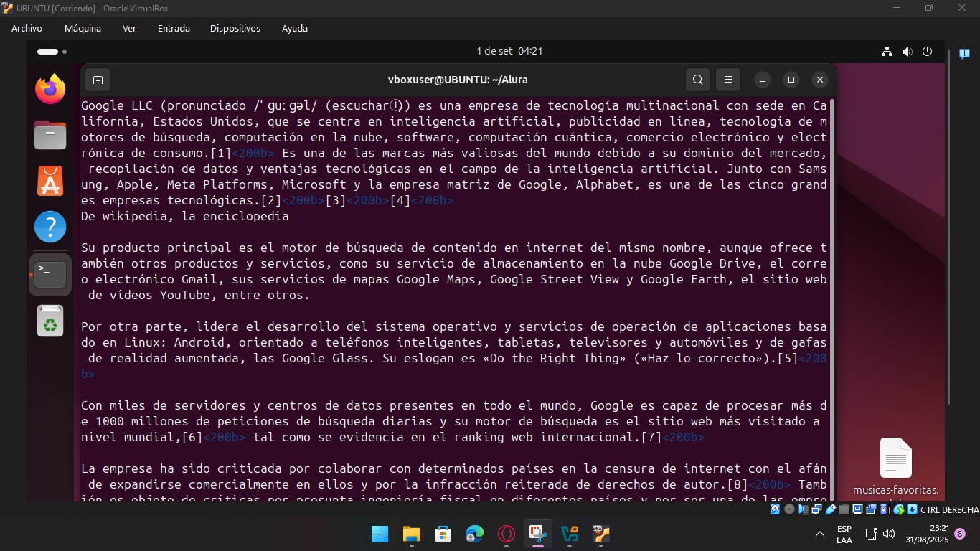Open the Ubuntu clock 1 de set 04:21
The height and width of the screenshot is (551, 980).
509,52
